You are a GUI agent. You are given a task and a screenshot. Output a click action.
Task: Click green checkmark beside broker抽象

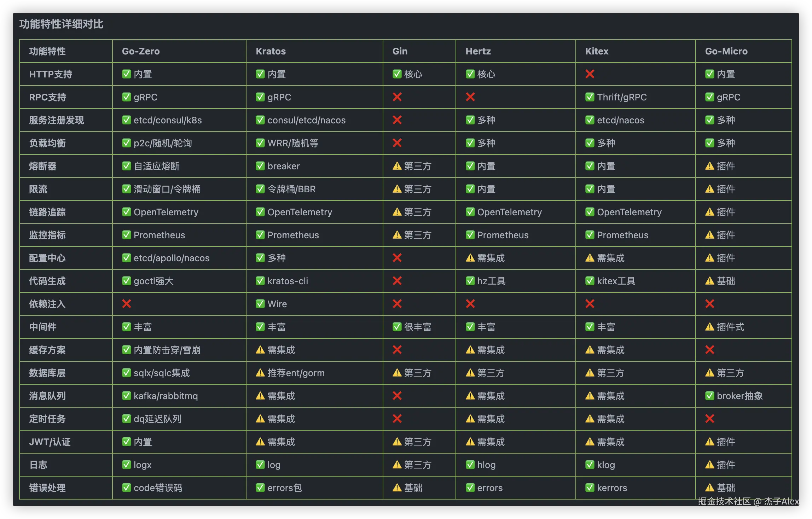[x=709, y=396]
